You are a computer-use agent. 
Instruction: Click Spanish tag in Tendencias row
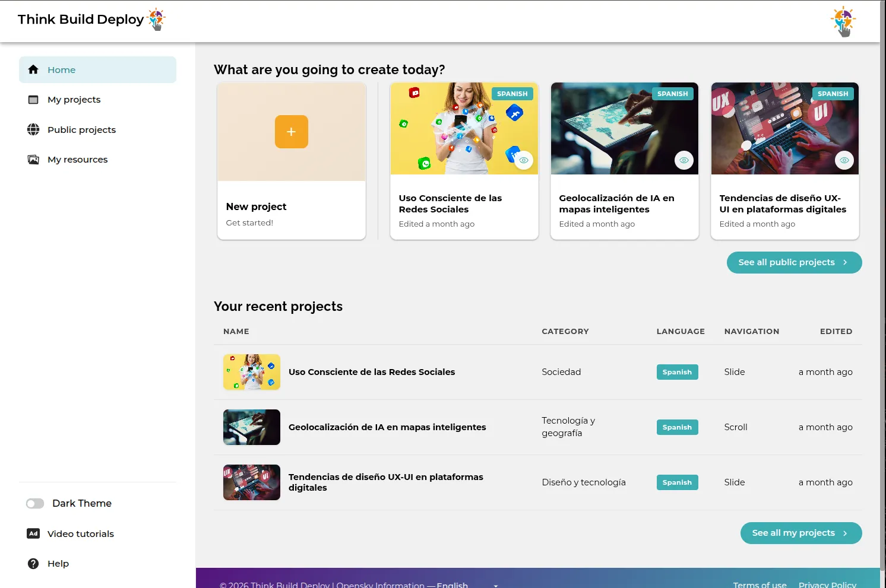(x=677, y=482)
